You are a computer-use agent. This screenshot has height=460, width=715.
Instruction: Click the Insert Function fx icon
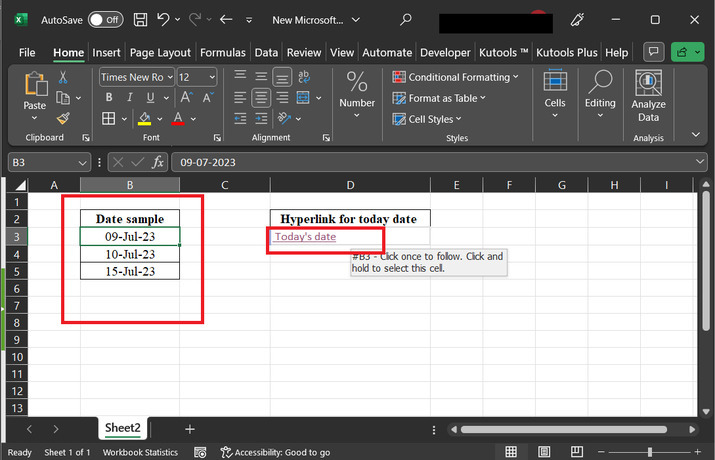click(158, 162)
